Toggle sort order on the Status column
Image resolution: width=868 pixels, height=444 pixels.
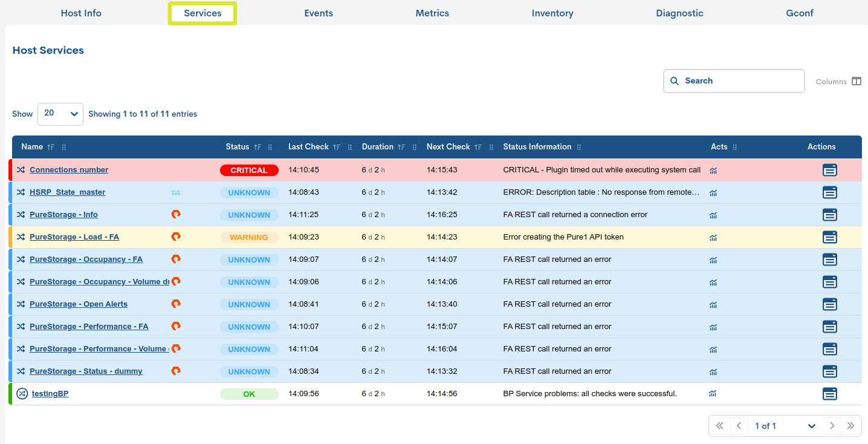tap(258, 146)
